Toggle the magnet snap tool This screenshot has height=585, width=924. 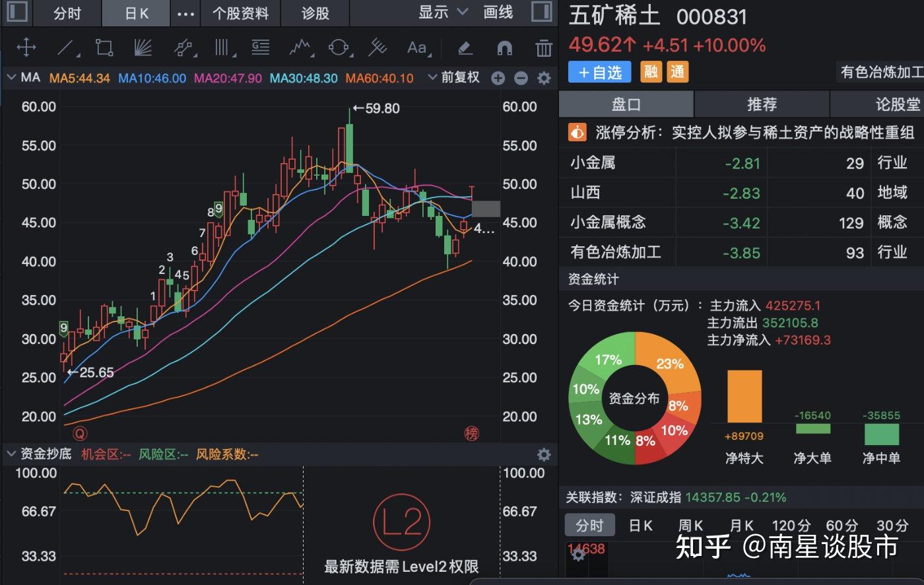click(x=504, y=48)
